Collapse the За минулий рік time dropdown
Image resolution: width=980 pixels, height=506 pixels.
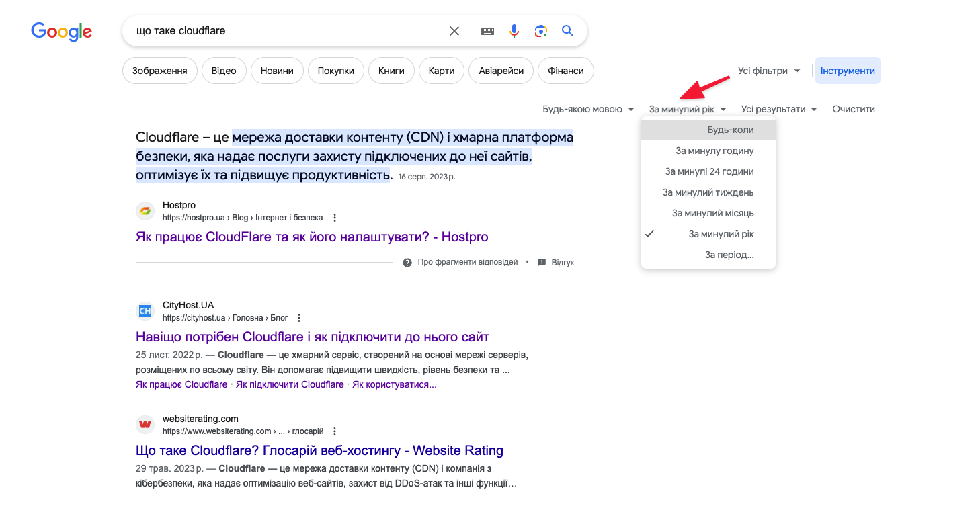pyautogui.click(x=688, y=109)
